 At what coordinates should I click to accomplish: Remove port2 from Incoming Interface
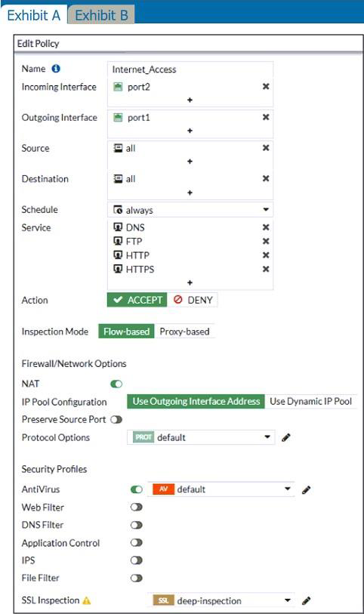[x=266, y=86]
